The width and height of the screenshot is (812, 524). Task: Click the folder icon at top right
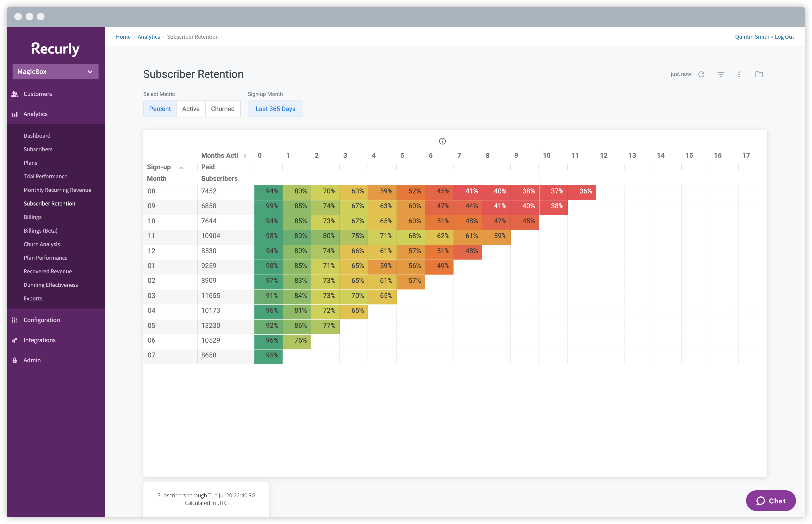tap(759, 74)
